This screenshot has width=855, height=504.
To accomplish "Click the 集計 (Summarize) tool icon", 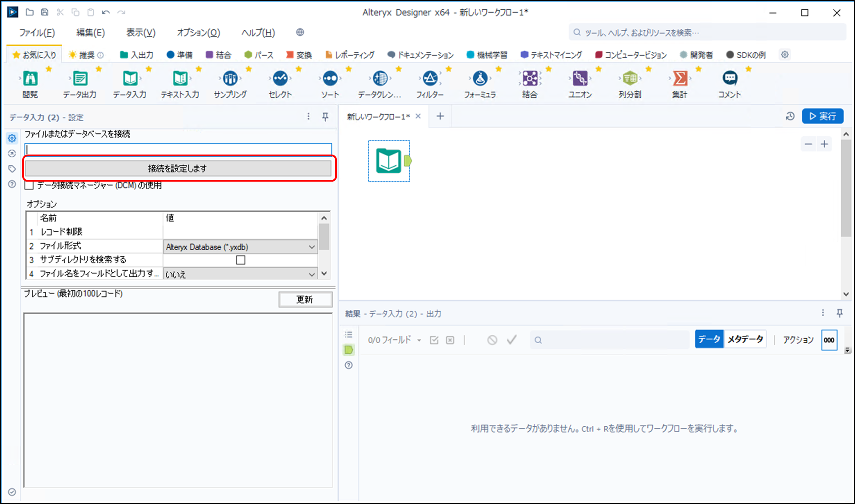I will click(x=680, y=79).
